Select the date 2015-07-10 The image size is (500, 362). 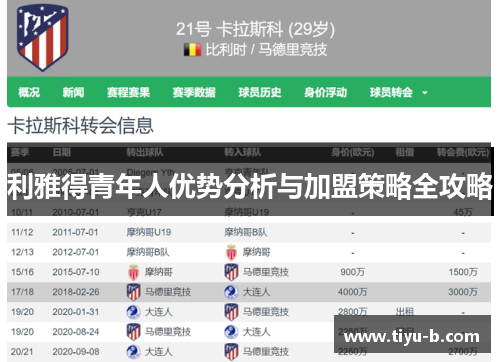76,272
